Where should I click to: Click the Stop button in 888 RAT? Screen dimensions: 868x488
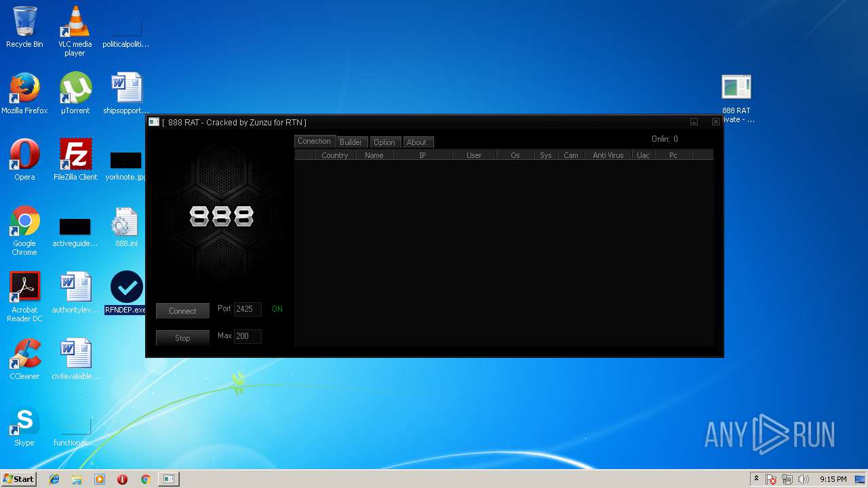[x=182, y=338]
